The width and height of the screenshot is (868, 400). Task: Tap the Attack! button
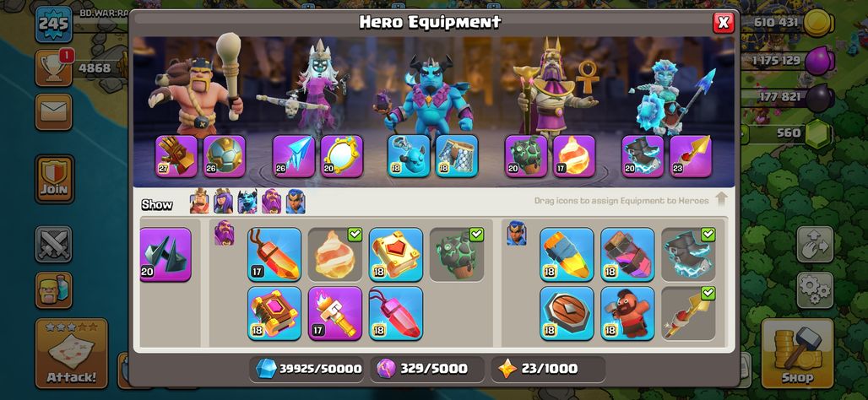coord(72,353)
